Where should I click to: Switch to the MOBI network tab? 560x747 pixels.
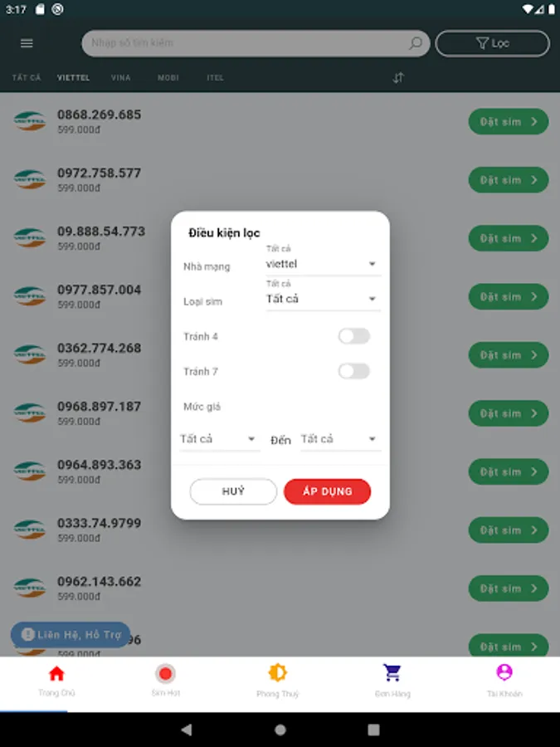(x=168, y=77)
